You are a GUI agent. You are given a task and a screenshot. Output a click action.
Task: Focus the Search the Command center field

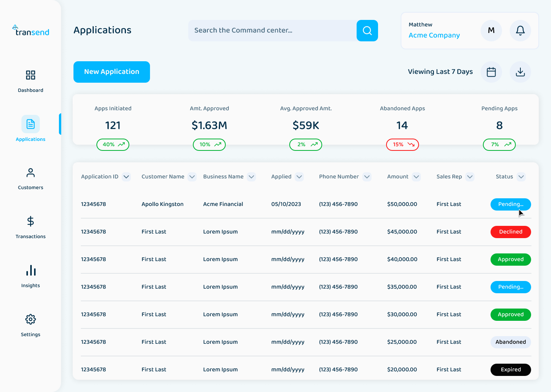[272, 31]
